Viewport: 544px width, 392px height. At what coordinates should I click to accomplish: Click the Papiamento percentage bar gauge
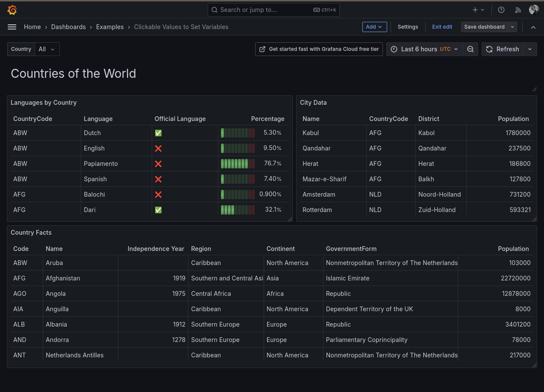coord(237,164)
